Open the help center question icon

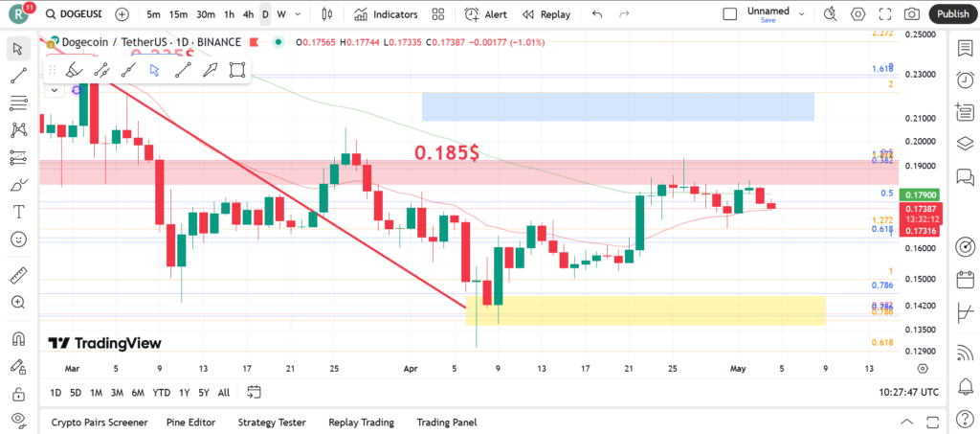pyautogui.click(x=965, y=419)
